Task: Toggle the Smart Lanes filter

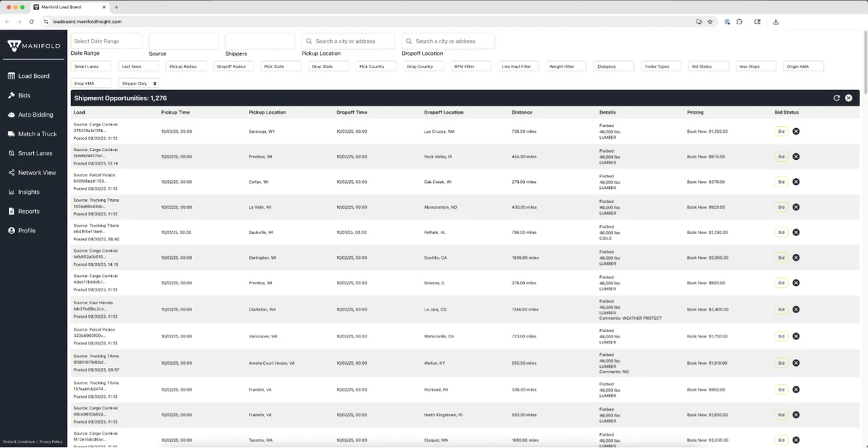Action: (91, 66)
